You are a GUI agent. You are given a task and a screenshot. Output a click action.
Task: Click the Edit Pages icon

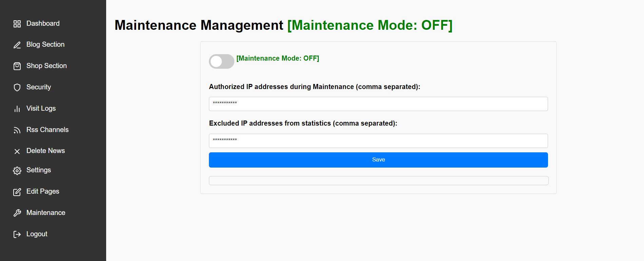(17, 192)
